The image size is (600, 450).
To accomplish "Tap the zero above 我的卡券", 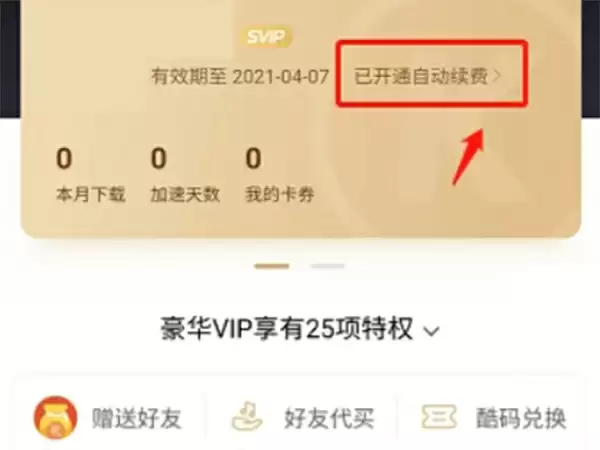I will click(x=253, y=158).
